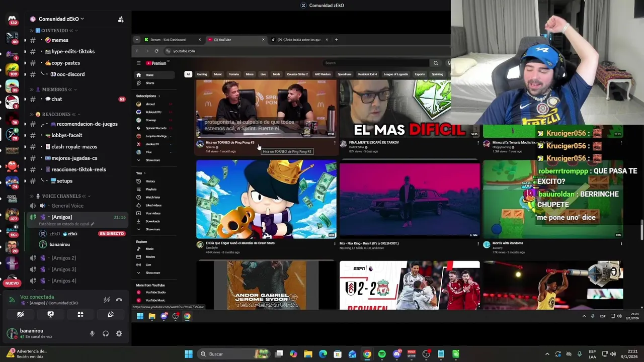Image resolution: width=644 pixels, height=362 pixels.
Task: Select the Counter-Strike 2 filter chip
Action: click(x=297, y=74)
